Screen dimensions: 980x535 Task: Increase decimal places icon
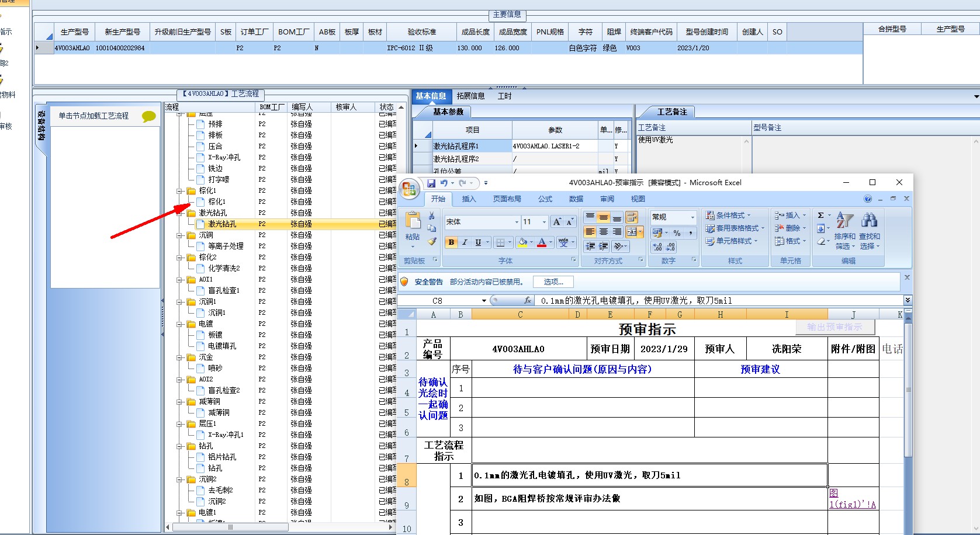click(x=658, y=246)
